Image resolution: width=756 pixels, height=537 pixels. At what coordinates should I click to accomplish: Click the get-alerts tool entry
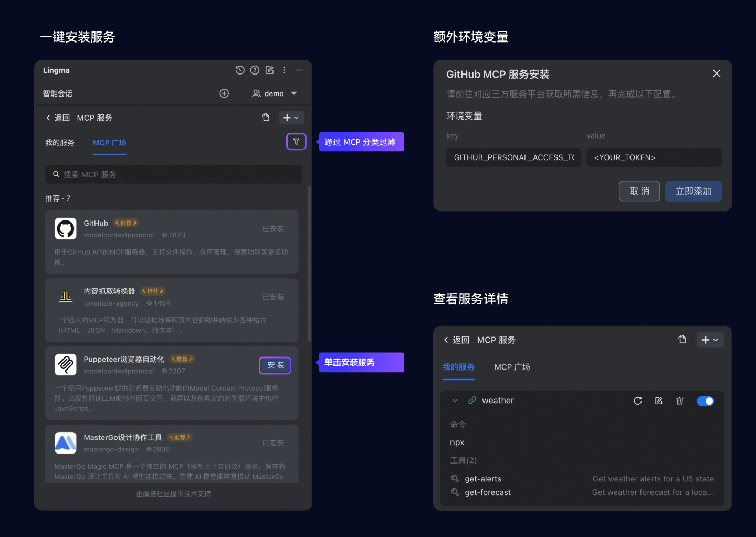tap(483, 479)
